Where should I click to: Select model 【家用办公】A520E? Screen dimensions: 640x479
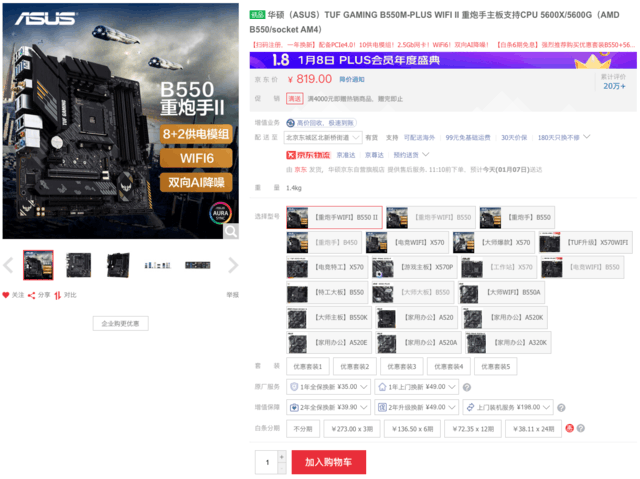(329, 342)
